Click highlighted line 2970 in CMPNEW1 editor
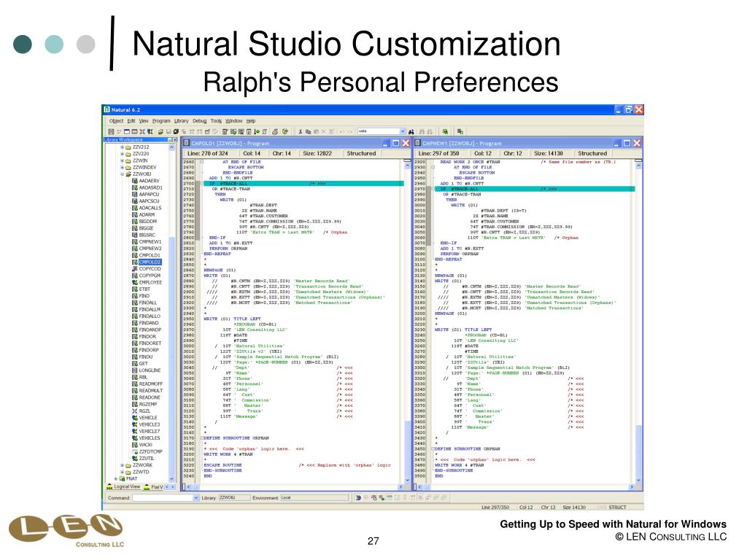This screenshot has height=560, width=747. tap(535, 189)
